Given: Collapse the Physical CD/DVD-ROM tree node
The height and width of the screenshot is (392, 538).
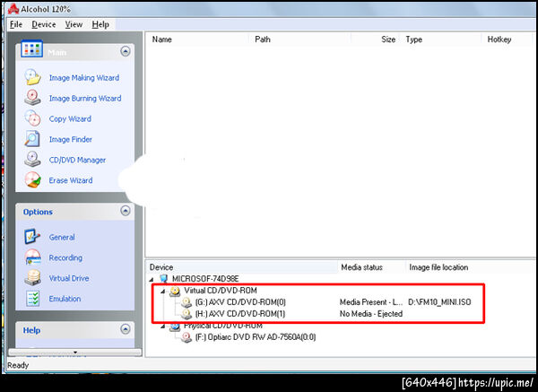Looking at the screenshot, I should point(163,326).
